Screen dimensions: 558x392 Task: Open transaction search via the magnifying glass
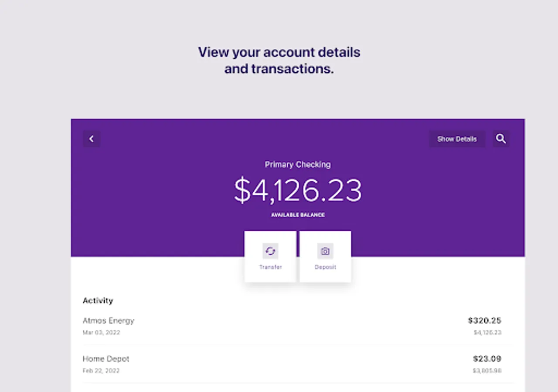point(501,139)
